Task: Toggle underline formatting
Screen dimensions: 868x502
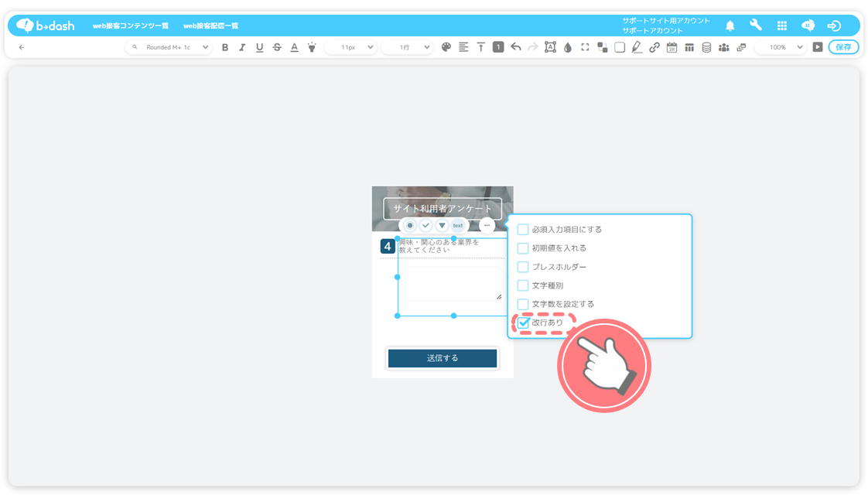Action: (x=259, y=48)
